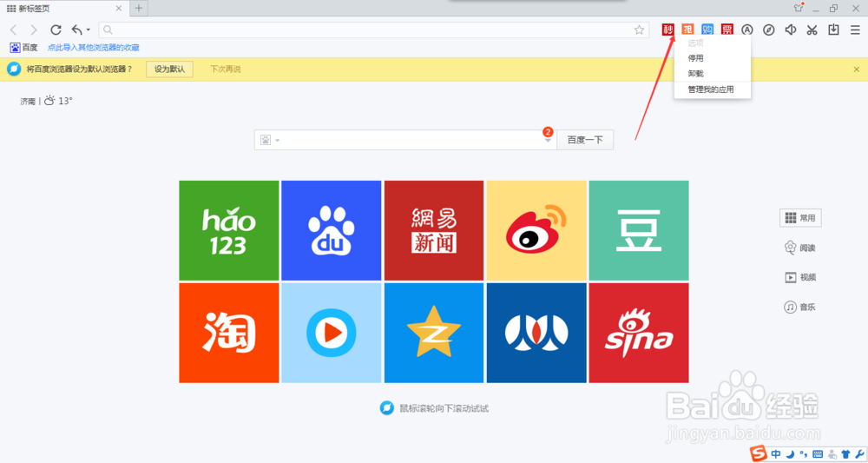Start screenshot with the scissors icon
The height and width of the screenshot is (463, 868).
[812, 30]
